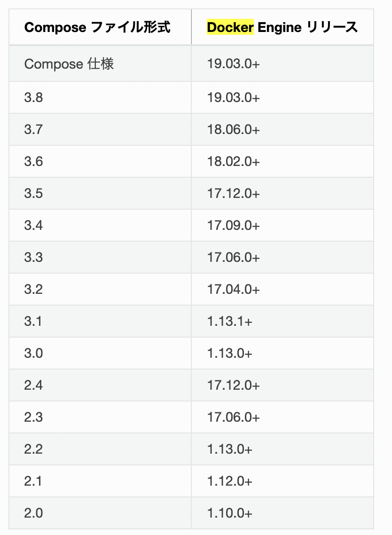Click the 1.12.0+ engine release cell
This screenshot has height=535, width=392.
[x=229, y=481]
